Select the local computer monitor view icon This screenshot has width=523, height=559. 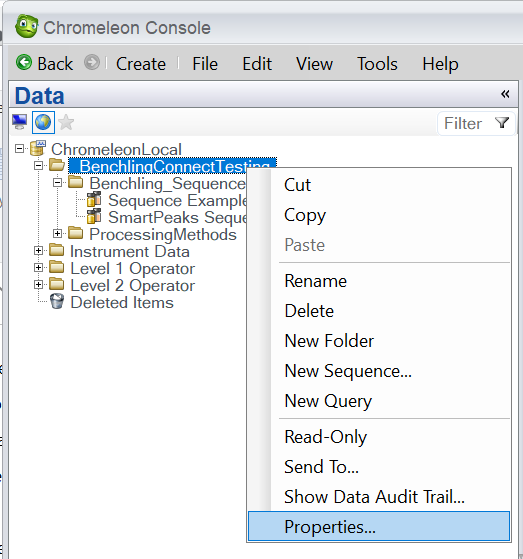(x=19, y=122)
